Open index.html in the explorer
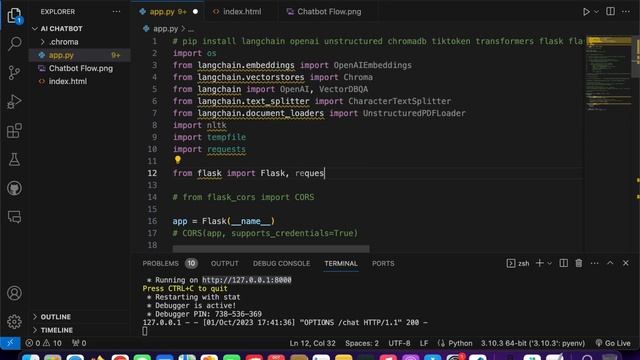The height and width of the screenshot is (360, 640). click(80, 81)
